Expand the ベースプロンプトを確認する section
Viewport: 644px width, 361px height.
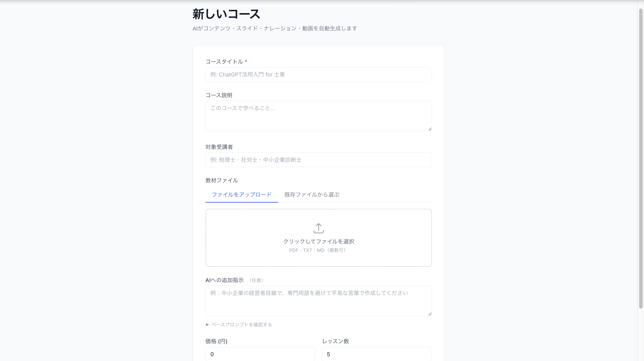[x=241, y=324]
